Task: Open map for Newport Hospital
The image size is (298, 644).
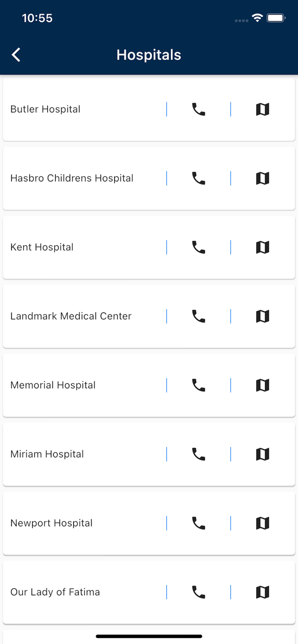Action: coord(262,523)
